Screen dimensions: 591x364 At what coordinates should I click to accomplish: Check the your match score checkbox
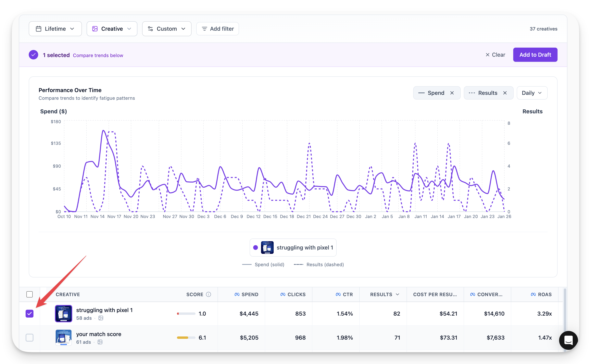[x=29, y=337]
